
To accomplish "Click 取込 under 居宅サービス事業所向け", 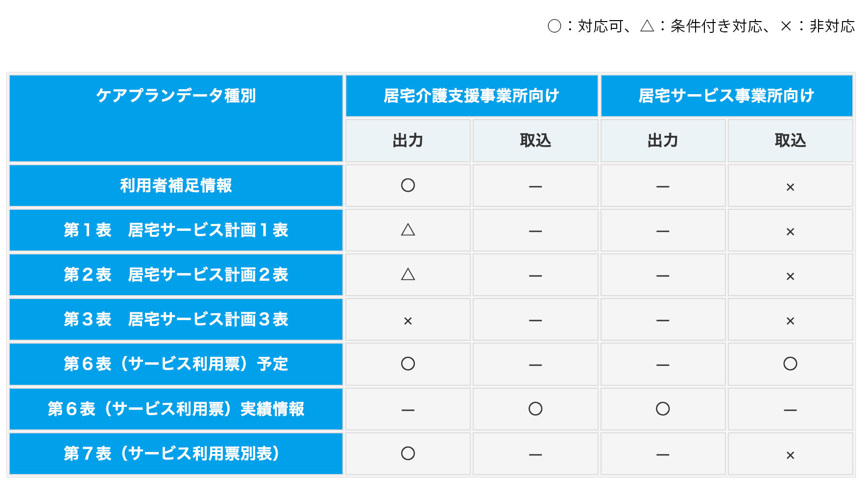I will [790, 141].
